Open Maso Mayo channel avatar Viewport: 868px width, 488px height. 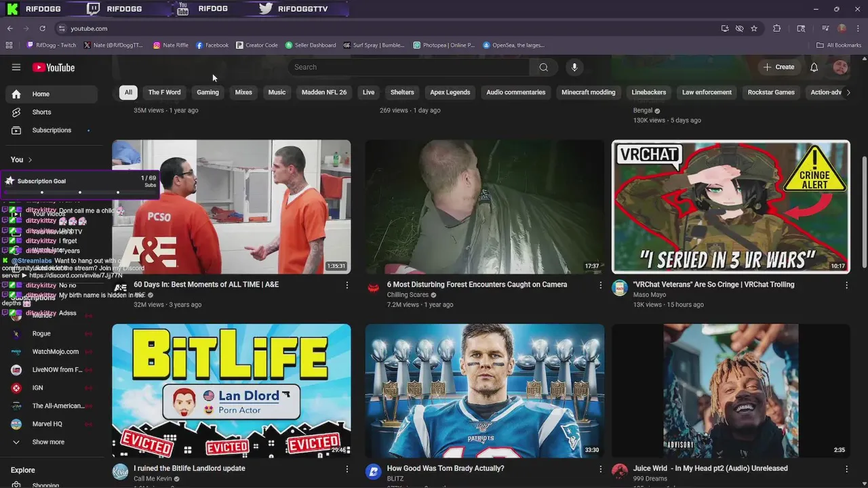coord(620,288)
